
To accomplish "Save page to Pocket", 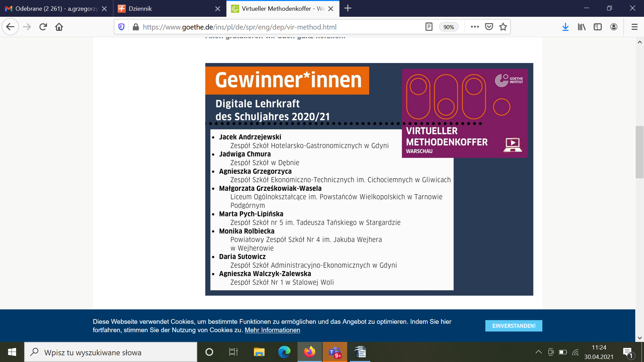I will (x=489, y=27).
